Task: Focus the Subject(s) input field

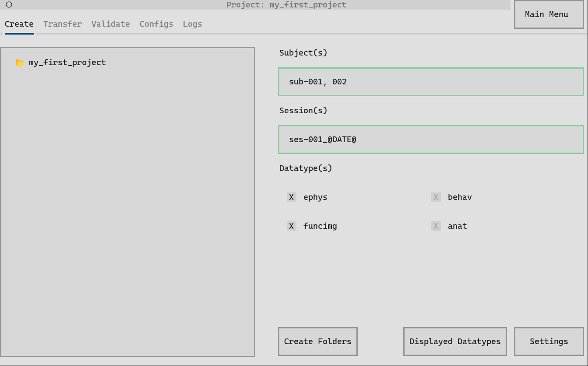Action: pyautogui.click(x=431, y=82)
